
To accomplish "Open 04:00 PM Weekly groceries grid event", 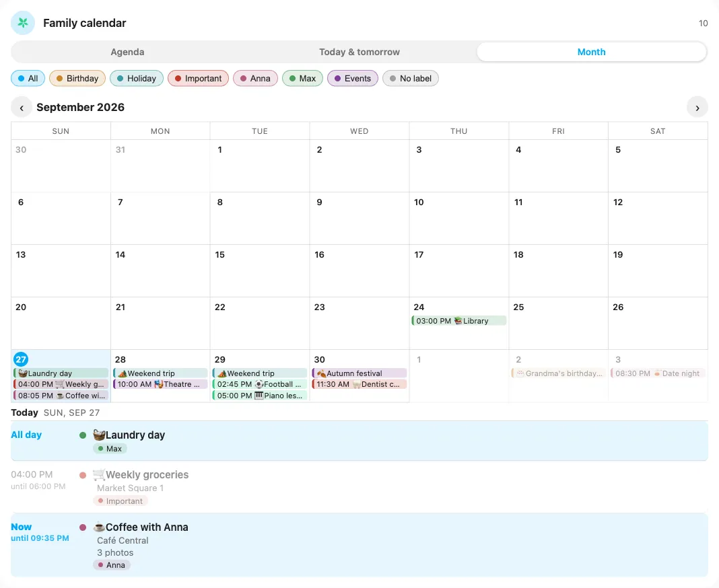I will [x=61, y=384].
